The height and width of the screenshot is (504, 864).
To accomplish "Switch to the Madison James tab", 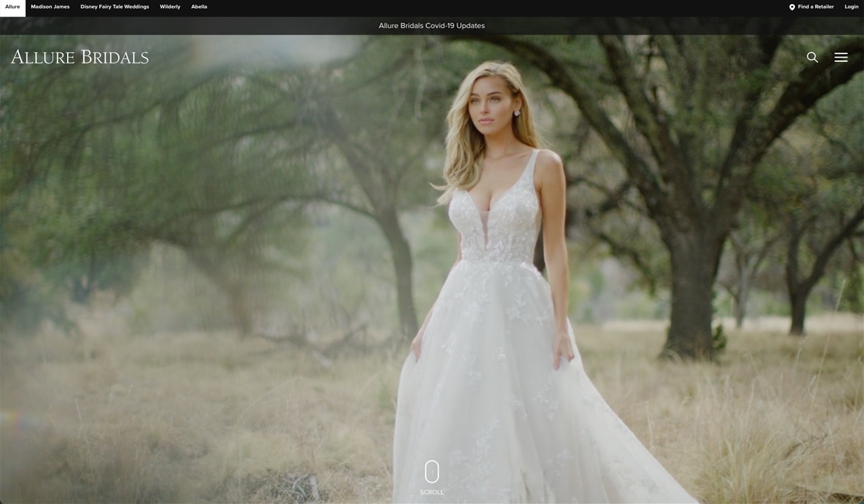I will click(50, 7).
